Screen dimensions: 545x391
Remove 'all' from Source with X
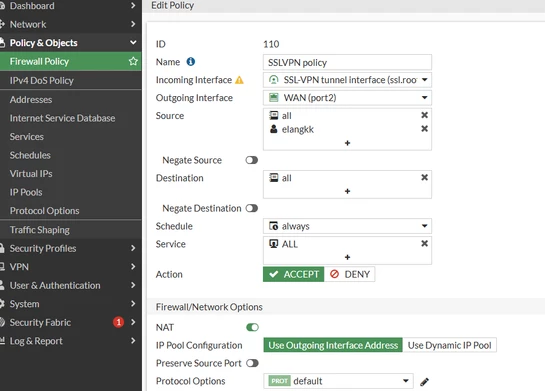point(424,115)
